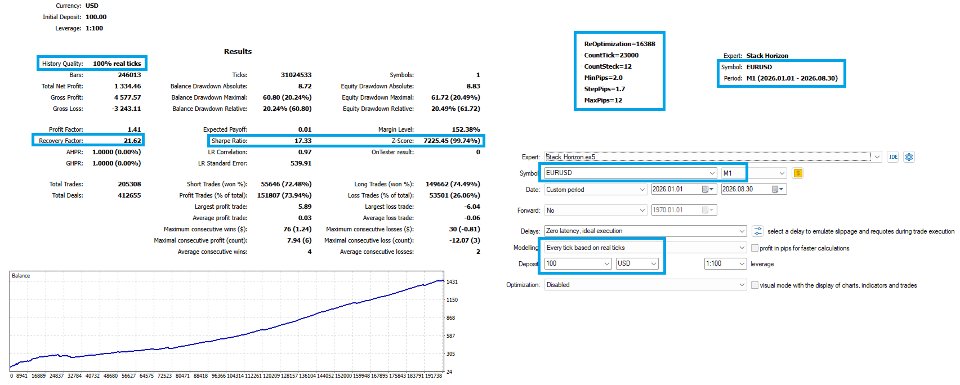960x385 pixels.
Task: Click the yellow symbol specification icon
Action: (797, 173)
